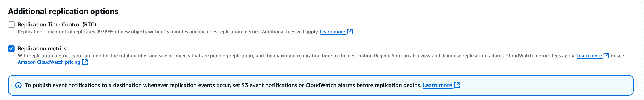Click the "Additional replication options" heading
This screenshot has height=100, width=644.
[63, 11]
